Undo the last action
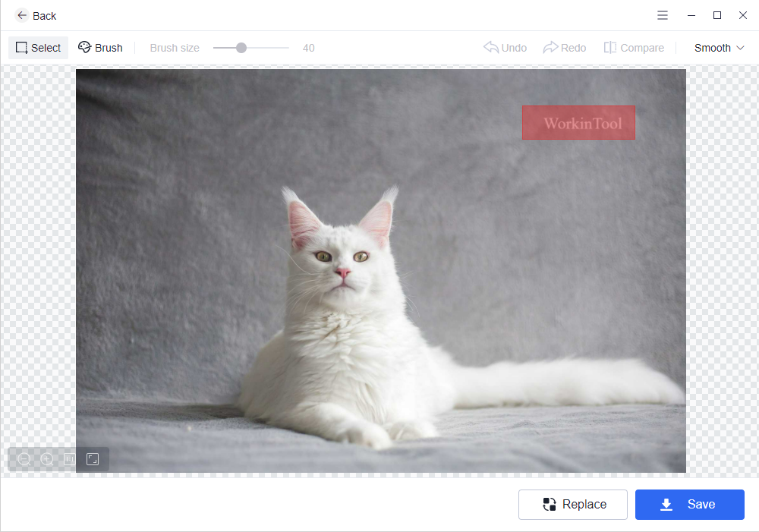The height and width of the screenshot is (532, 759). tap(505, 48)
